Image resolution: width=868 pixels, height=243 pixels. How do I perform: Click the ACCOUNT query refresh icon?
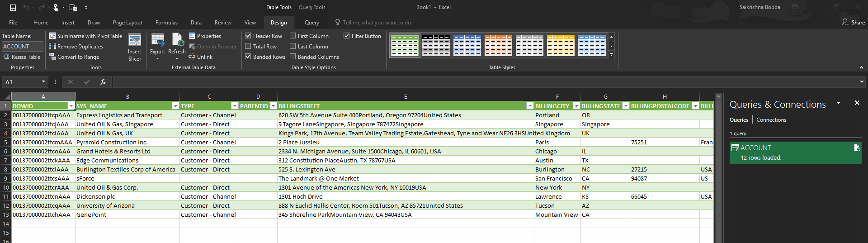(x=857, y=148)
